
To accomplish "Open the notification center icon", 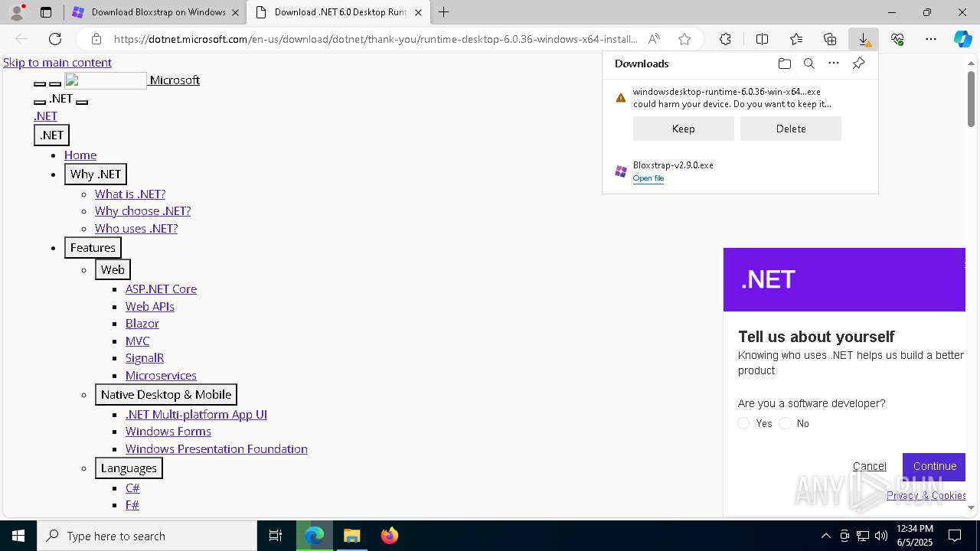I will tap(955, 536).
